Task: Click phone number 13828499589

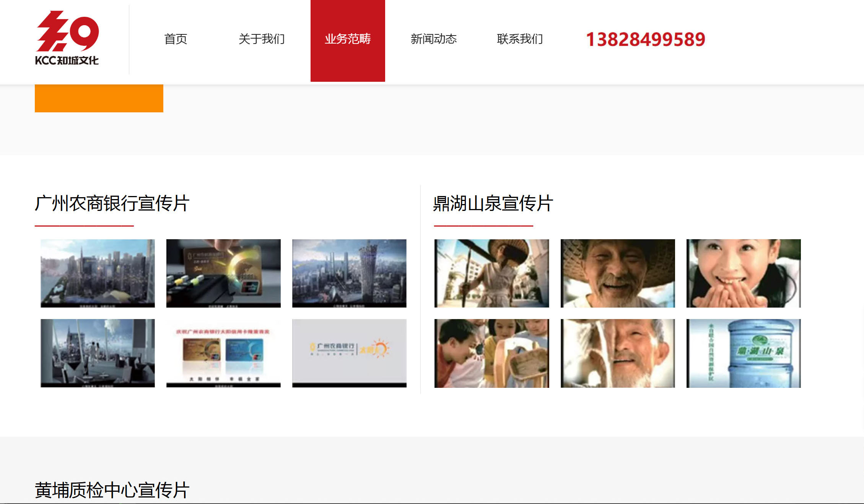Action: point(645,40)
